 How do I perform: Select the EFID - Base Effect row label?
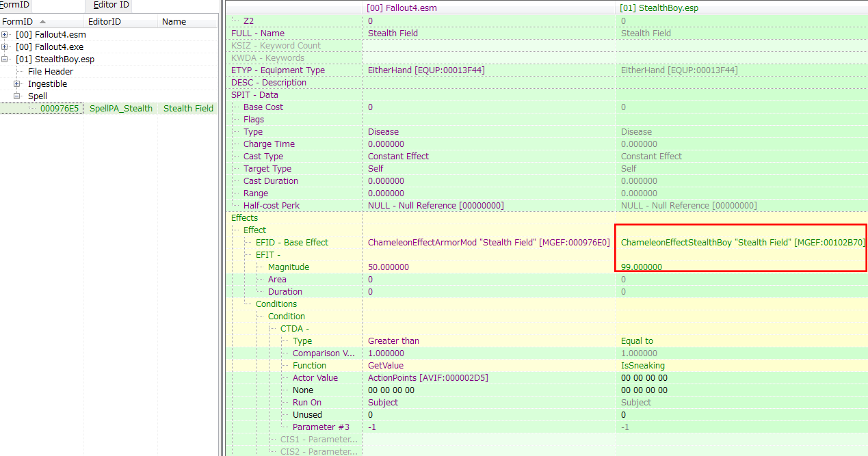[292, 242]
